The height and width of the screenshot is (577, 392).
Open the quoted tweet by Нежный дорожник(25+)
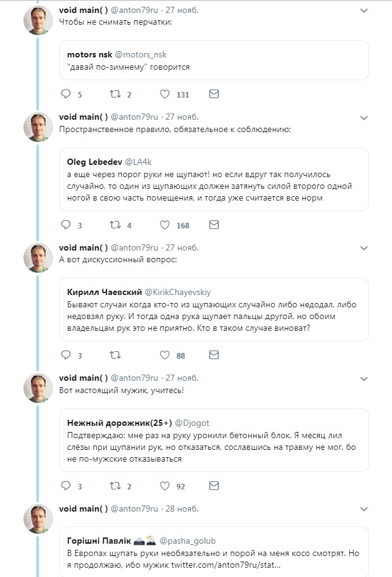coord(214,443)
